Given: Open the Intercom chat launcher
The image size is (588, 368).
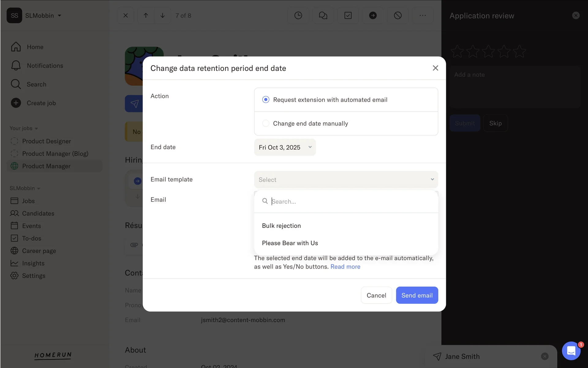Looking at the screenshot, I should tap(571, 351).
